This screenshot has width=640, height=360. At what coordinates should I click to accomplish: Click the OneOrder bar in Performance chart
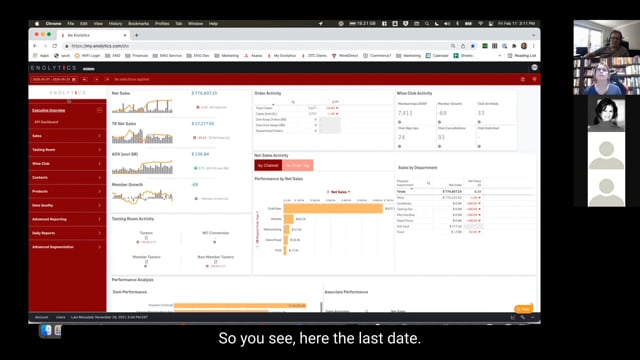coord(333,209)
